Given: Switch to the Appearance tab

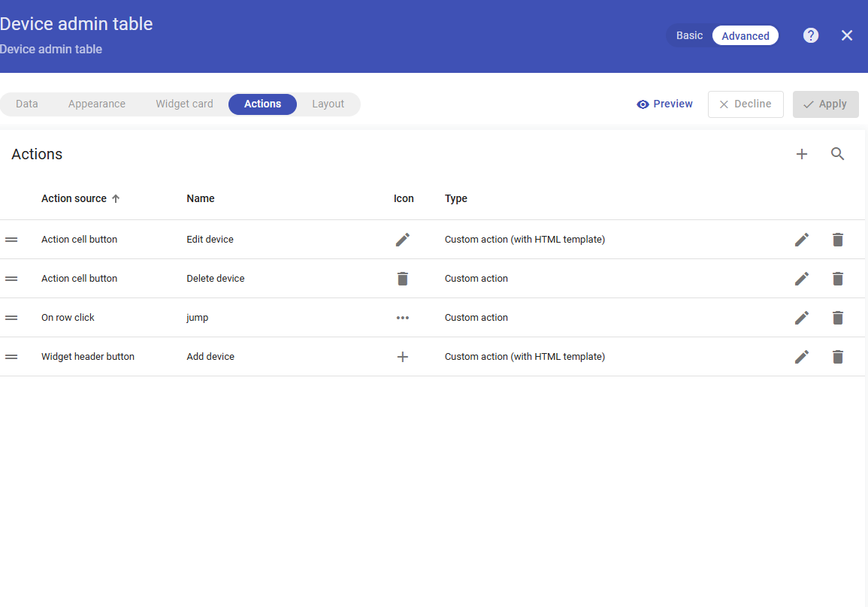Looking at the screenshot, I should tap(97, 104).
